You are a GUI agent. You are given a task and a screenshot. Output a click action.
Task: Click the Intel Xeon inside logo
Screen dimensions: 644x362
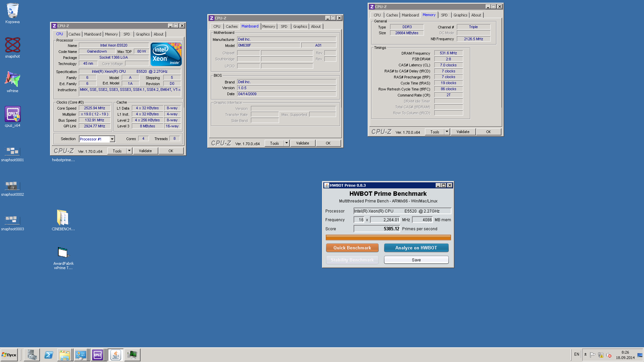point(166,54)
